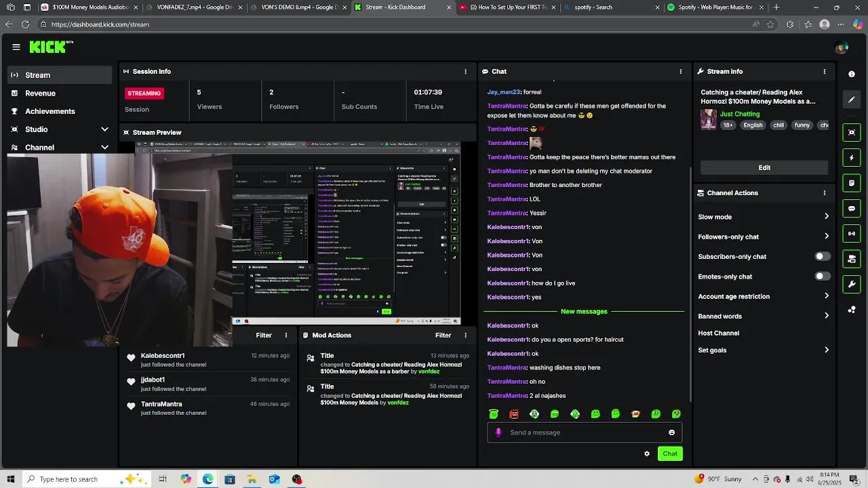Click the pencil edit icon in right sidebar

click(x=852, y=100)
